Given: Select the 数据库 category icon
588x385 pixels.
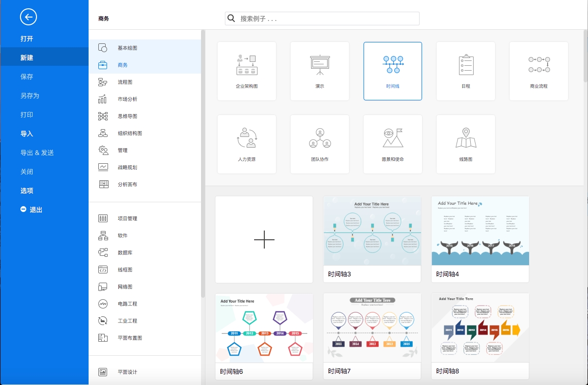Looking at the screenshot, I should [103, 252].
